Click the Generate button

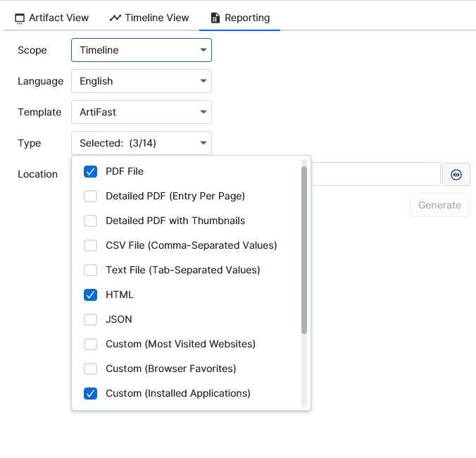pyautogui.click(x=439, y=205)
